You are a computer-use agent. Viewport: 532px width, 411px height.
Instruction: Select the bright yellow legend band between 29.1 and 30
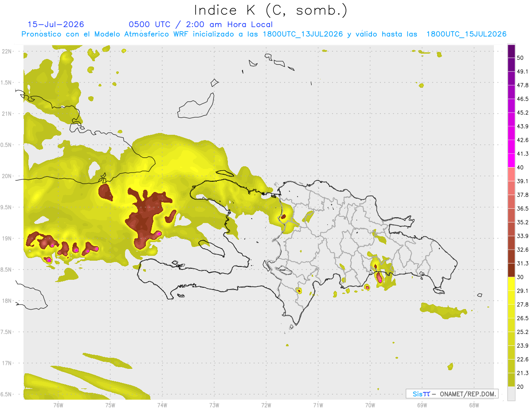(x=512, y=284)
